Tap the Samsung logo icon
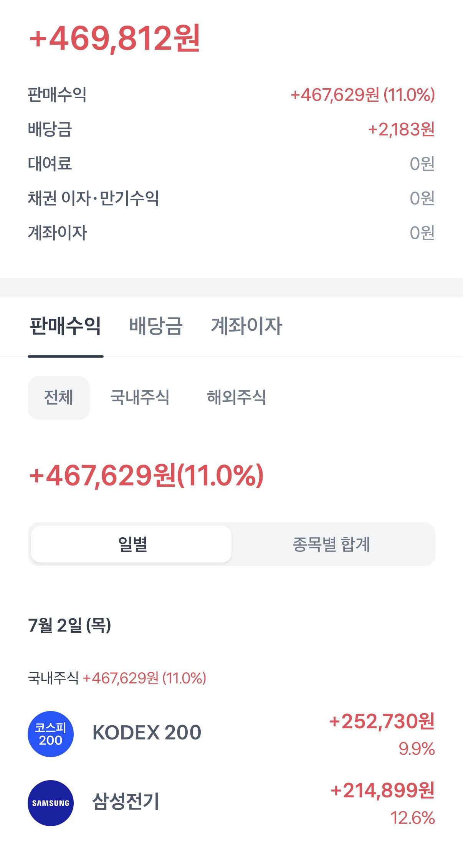The image size is (463, 868). pyautogui.click(x=51, y=803)
